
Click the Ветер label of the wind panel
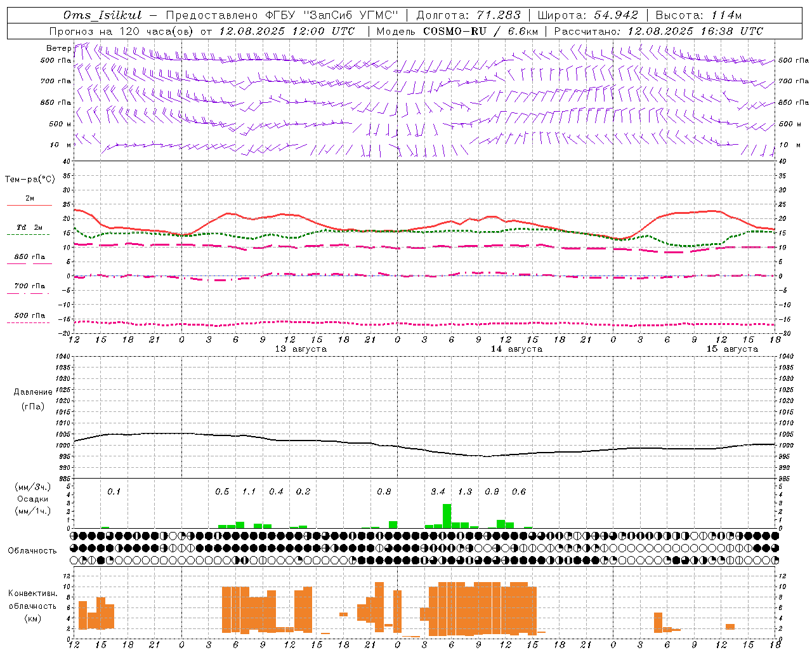tap(58, 48)
